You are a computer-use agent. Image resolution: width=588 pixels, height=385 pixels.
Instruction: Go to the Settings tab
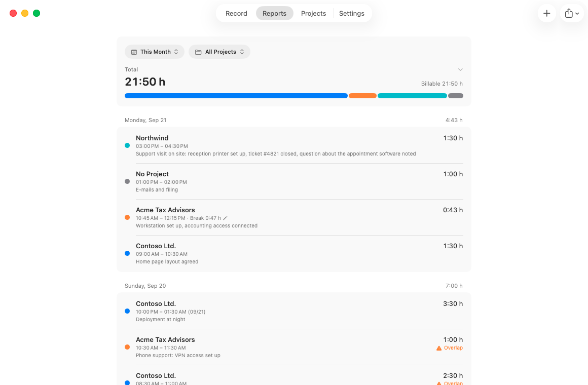(352, 14)
